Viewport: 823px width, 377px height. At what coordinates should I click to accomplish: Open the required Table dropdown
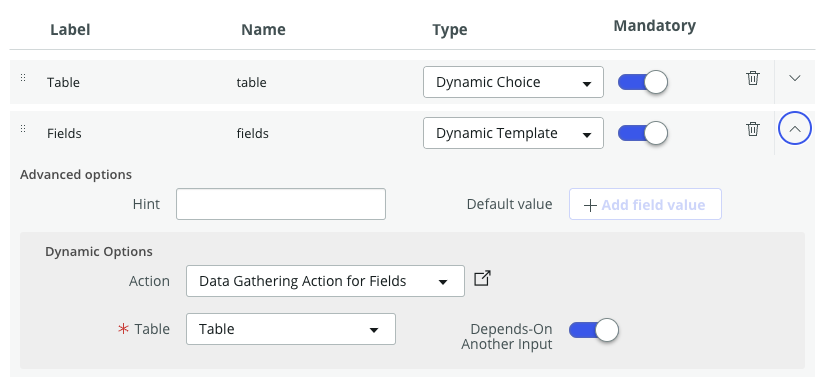coord(291,329)
